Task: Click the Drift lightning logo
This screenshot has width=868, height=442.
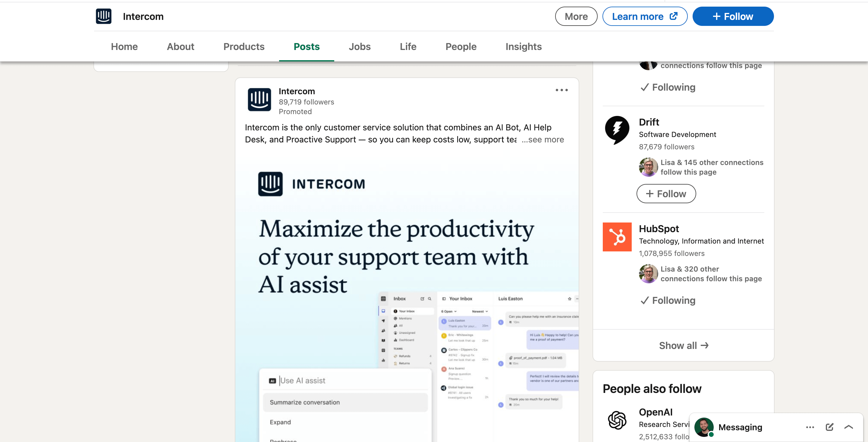Action: (616, 130)
